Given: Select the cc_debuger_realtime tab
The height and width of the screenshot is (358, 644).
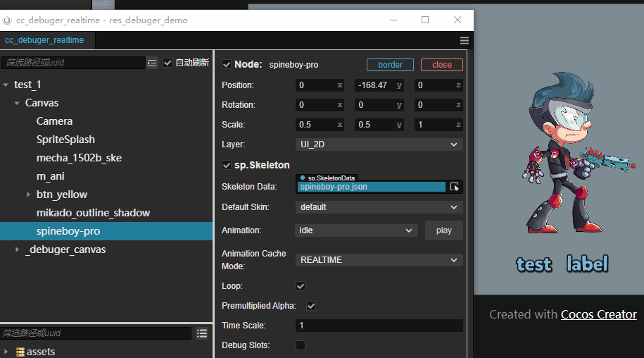Looking at the screenshot, I should click(44, 40).
